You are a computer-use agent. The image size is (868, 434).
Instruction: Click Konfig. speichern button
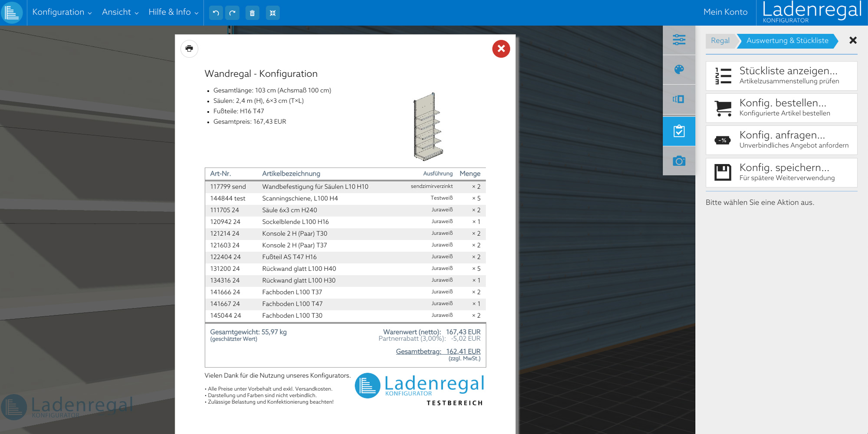[781, 173]
